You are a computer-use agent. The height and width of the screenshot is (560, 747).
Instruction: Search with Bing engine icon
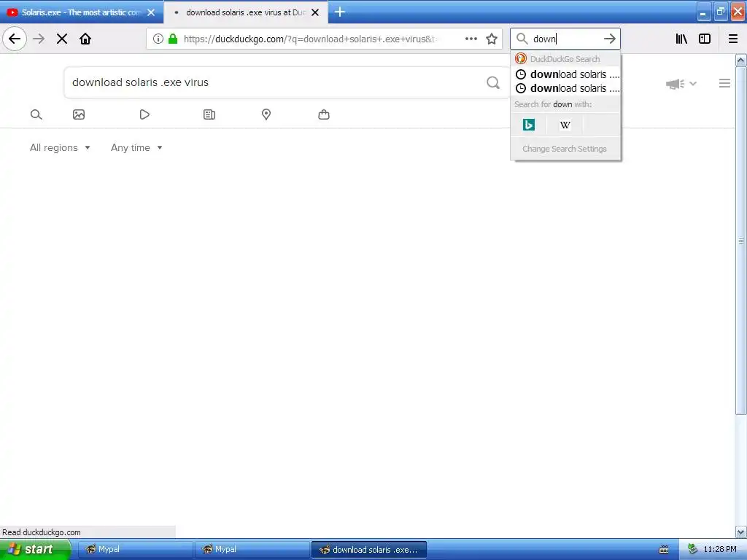[529, 125]
